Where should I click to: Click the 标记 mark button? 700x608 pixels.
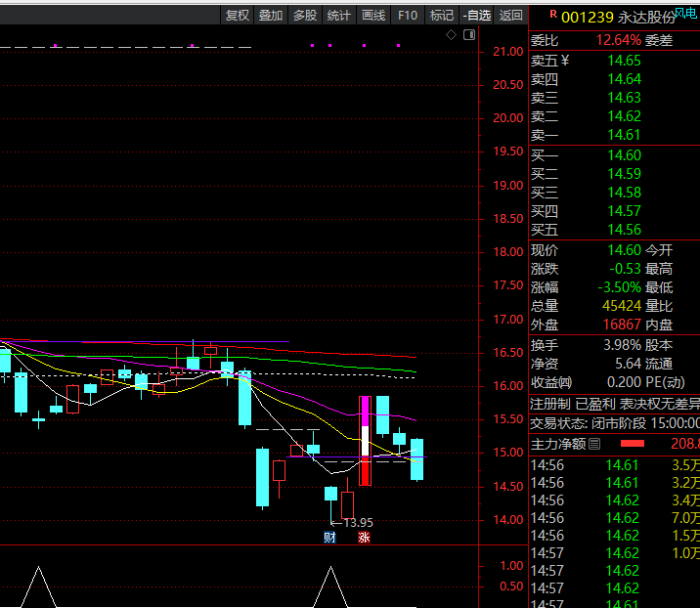click(x=442, y=16)
